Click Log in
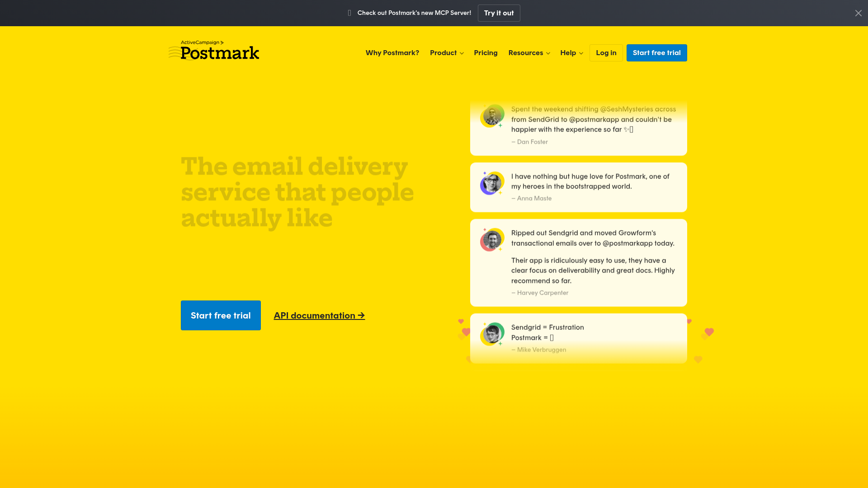Image resolution: width=868 pixels, height=488 pixels. pos(606,53)
